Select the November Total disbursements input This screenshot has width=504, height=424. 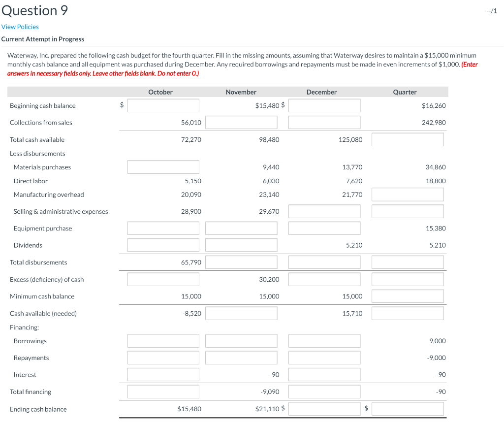coord(241,261)
